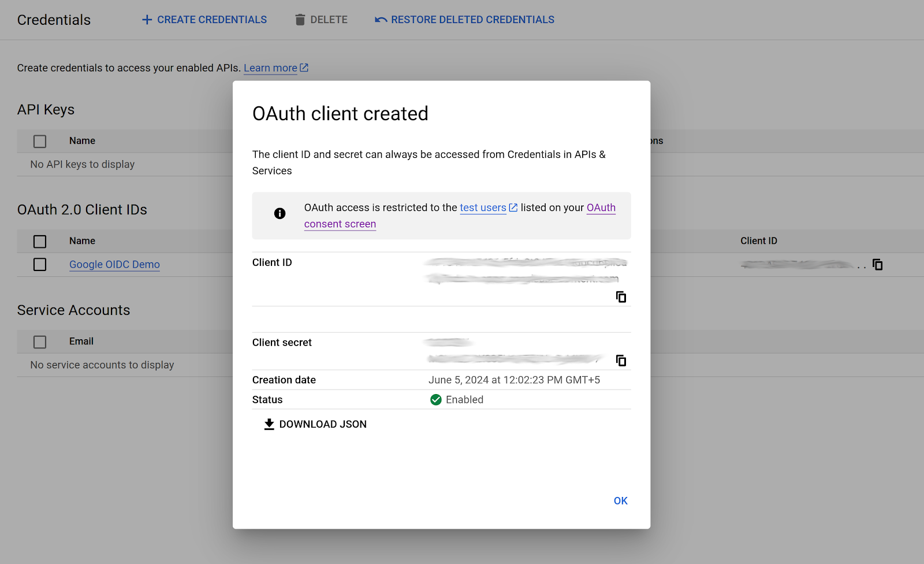
Task: Open the Google OIDC Demo credential
Action: point(114,264)
